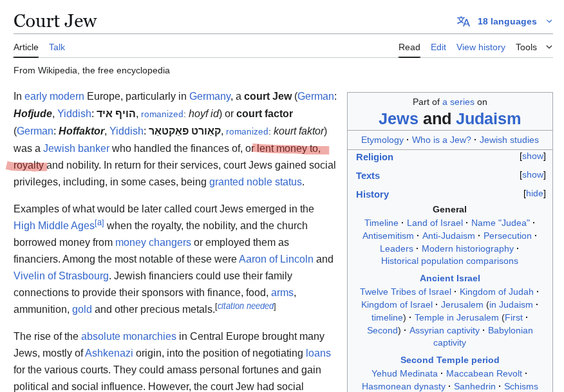The width and height of the screenshot is (564, 392).
Task: Jump to footnote [a]
Action: [99, 223]
